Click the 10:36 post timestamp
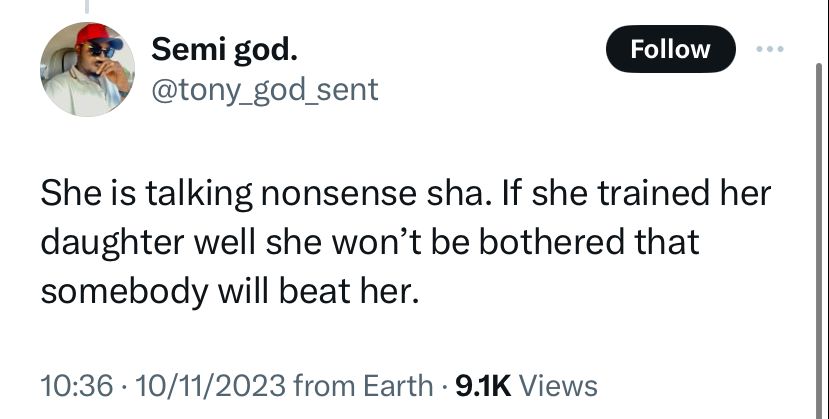Screen dimensions: 829x419 pos(77,385)
